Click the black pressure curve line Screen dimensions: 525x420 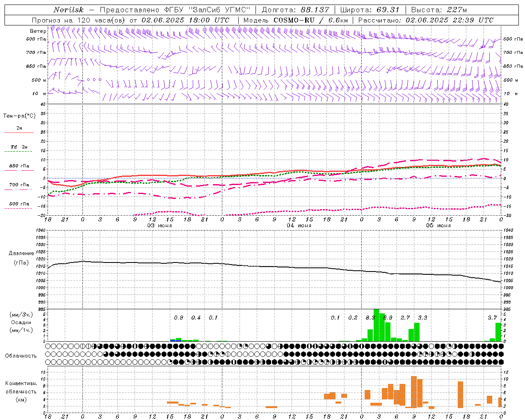(x=274, y=266)
